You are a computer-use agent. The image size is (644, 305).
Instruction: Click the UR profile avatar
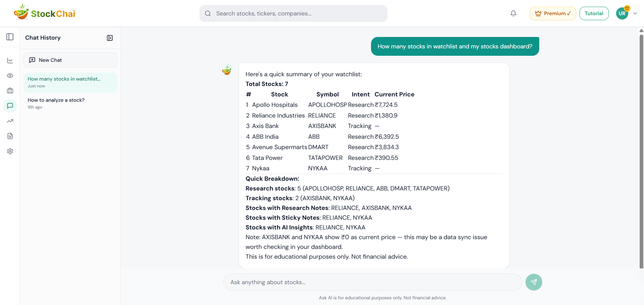622,13
